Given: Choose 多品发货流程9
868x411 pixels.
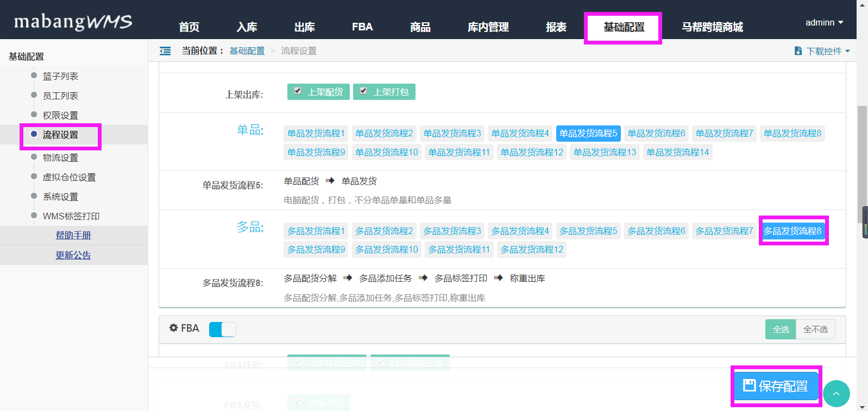Looking at the screenshot, I should click(316, 250).
